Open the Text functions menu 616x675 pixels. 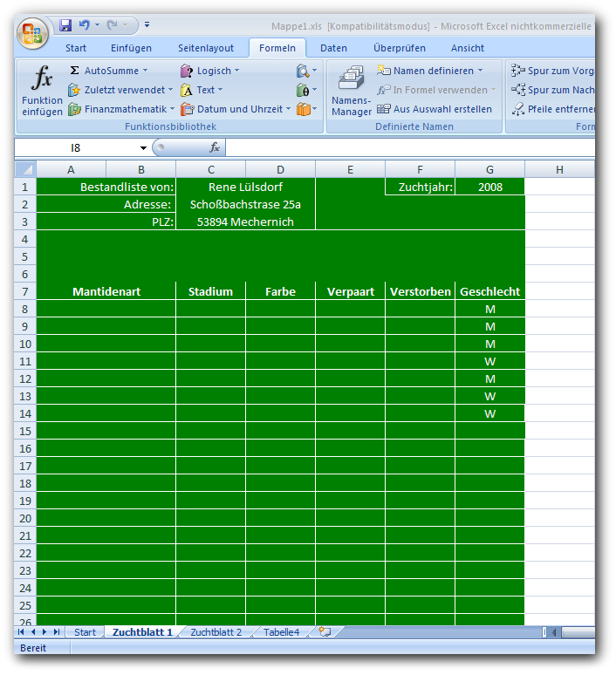(202, 90)
